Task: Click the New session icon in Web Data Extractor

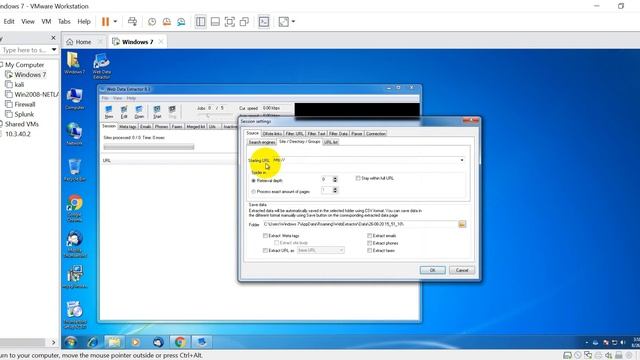Action: pos(109,111)
